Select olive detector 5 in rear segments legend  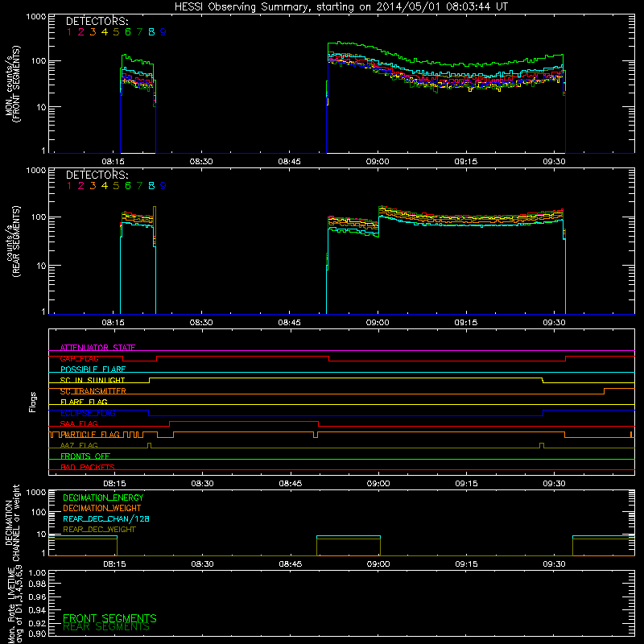tap(116, 186)
